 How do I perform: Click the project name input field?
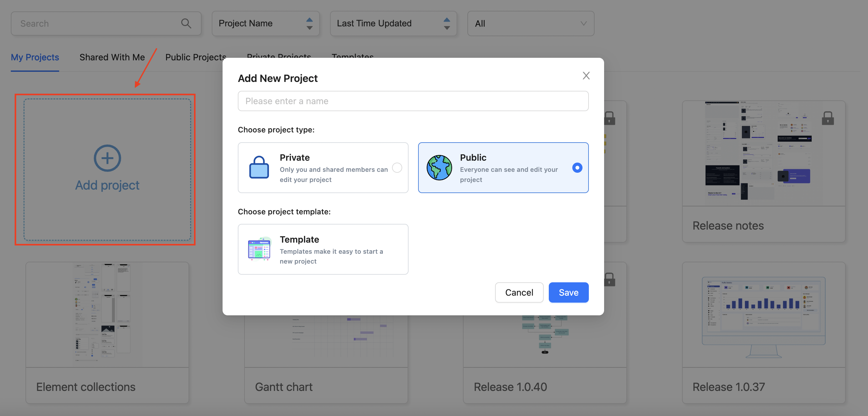click(x=413, y=101)
